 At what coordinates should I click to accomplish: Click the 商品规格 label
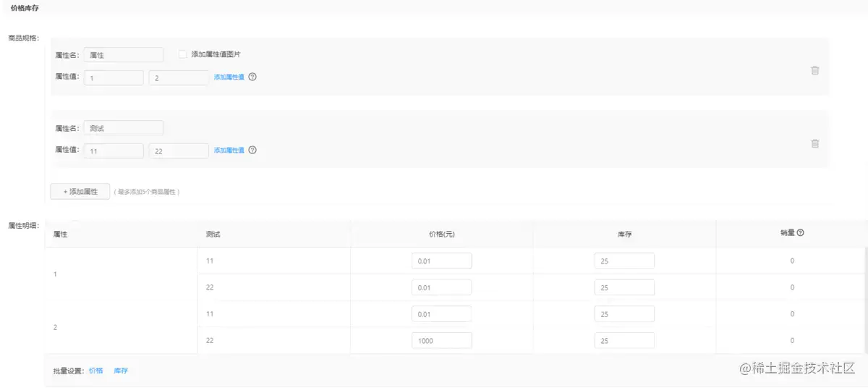(22, 37)
